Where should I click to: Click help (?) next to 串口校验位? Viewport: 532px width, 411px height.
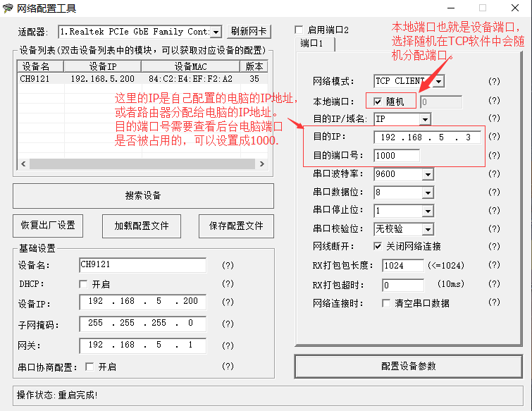tap(494, 228)
